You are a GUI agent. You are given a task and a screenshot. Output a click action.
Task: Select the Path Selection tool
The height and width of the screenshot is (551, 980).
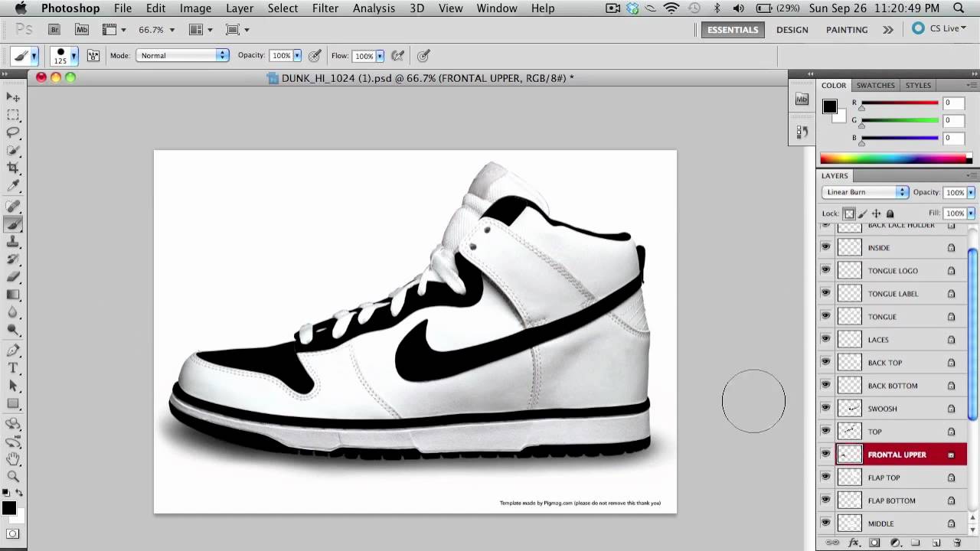click(x=13, y=386)
